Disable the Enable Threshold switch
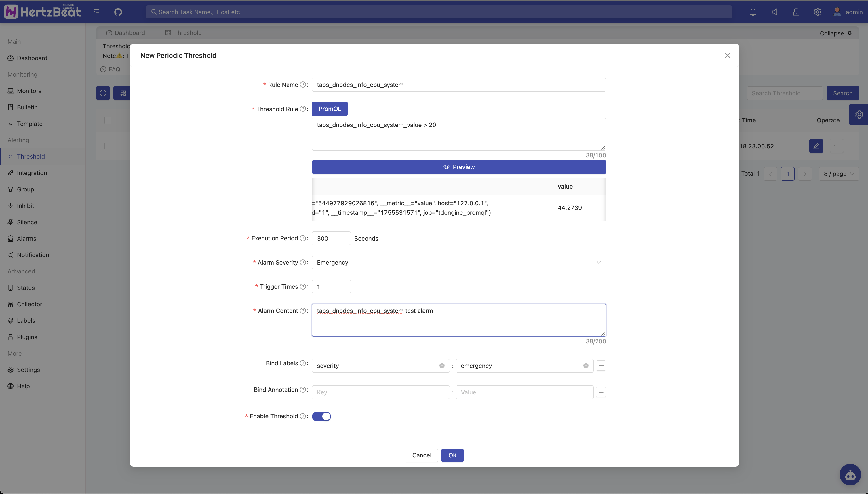The image size is (868, 494). (x=321, y=416)
